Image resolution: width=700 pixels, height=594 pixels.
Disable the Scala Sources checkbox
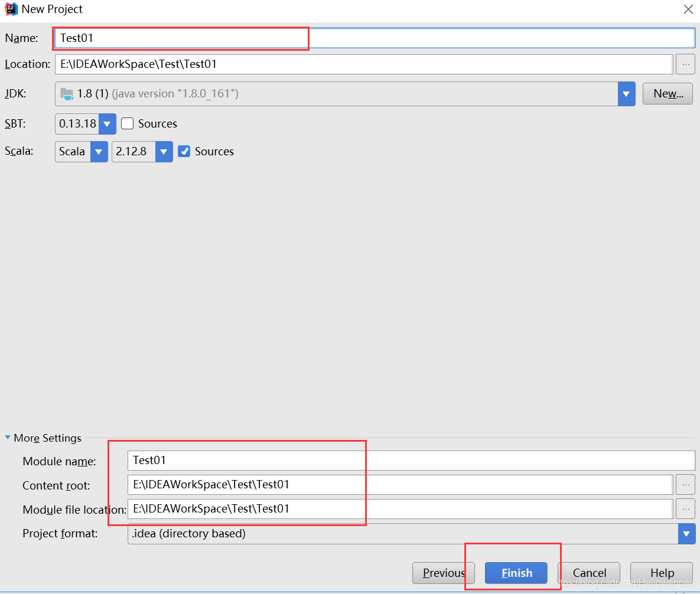pyautogui.click(x=184, y=151)
